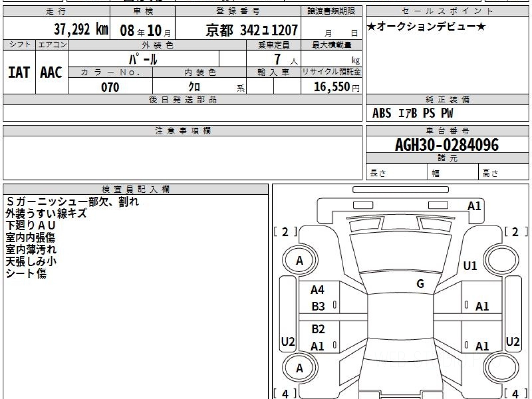
Task: Click the 車台番号 header
Action: point(447,131)
